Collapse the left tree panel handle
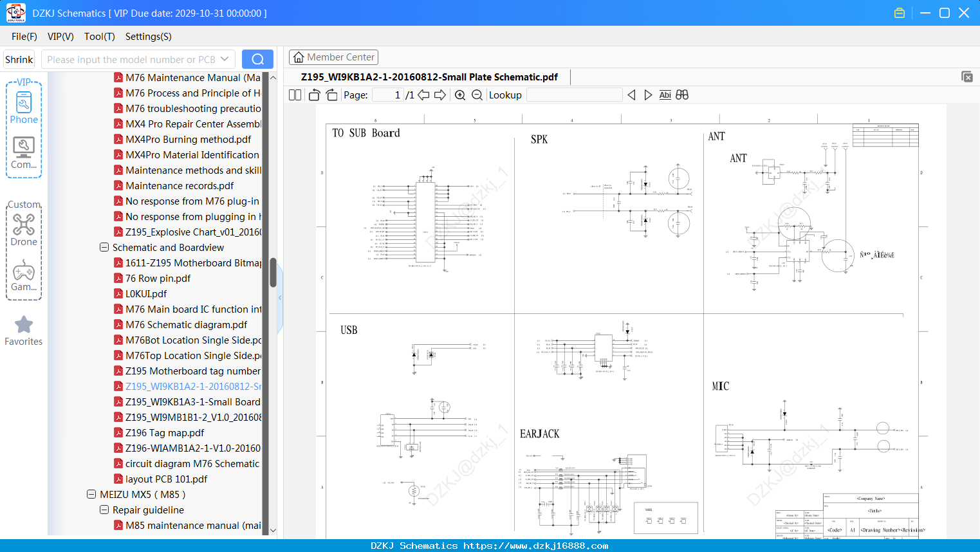This screenshot has width=980, height=552. tap(280, 297)
